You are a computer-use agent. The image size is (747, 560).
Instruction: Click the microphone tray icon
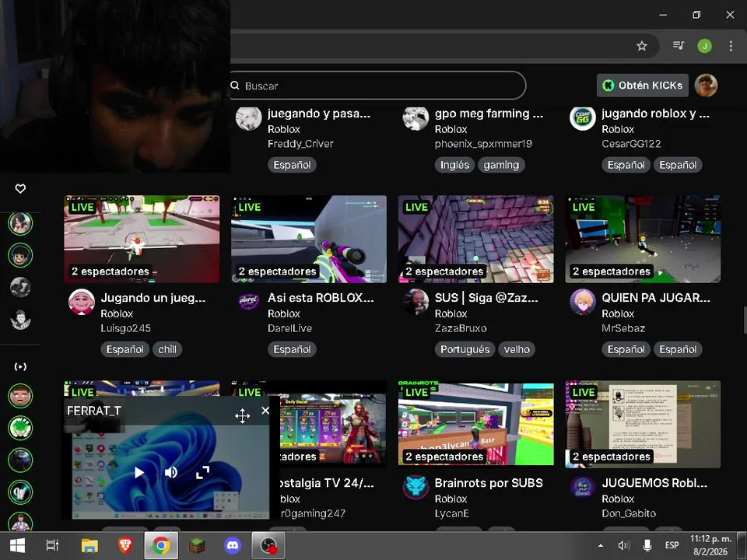(x=647, y=546)
